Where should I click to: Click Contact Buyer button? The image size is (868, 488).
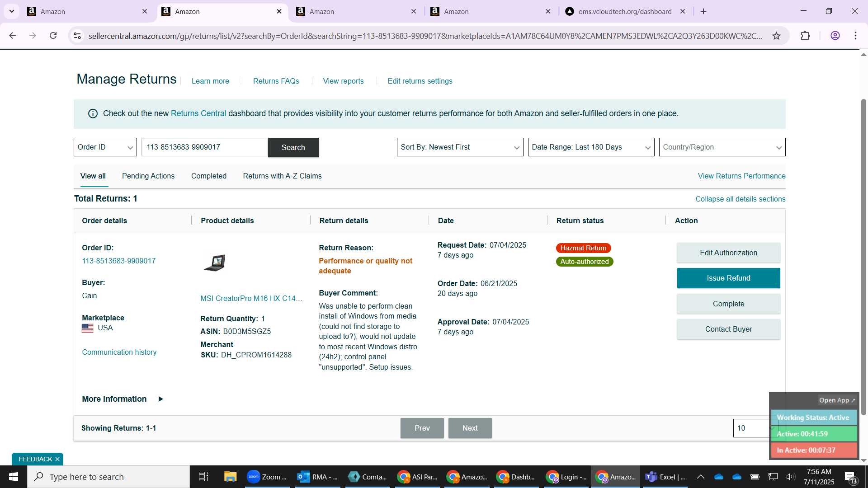point(728,329)
